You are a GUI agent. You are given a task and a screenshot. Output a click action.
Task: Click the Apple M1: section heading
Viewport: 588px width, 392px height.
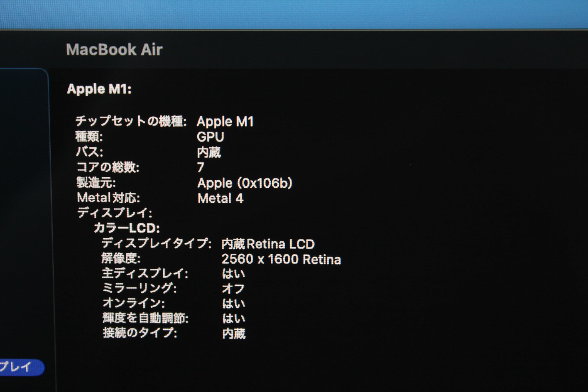[99, 89]
